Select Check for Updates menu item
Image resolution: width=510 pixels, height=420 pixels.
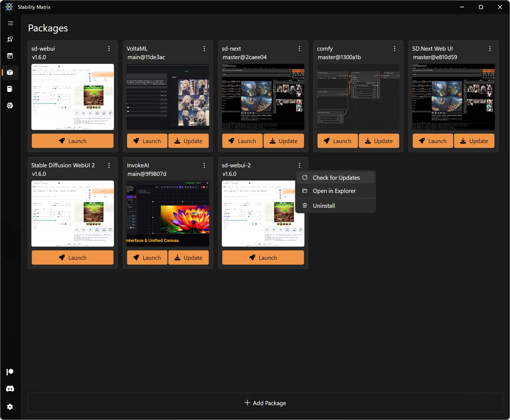pyautogui.click(x=336, y=178)
